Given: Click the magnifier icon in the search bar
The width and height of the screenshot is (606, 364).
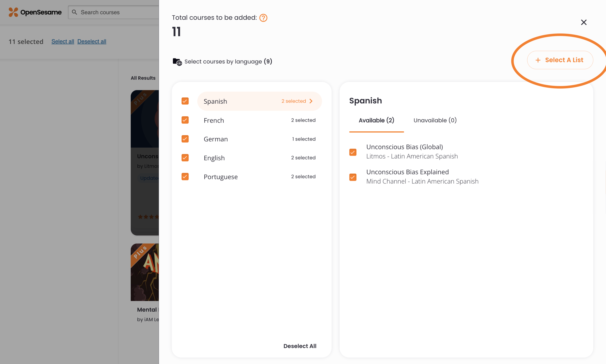Looking at the screenshot, I should [x=75, y=12].
